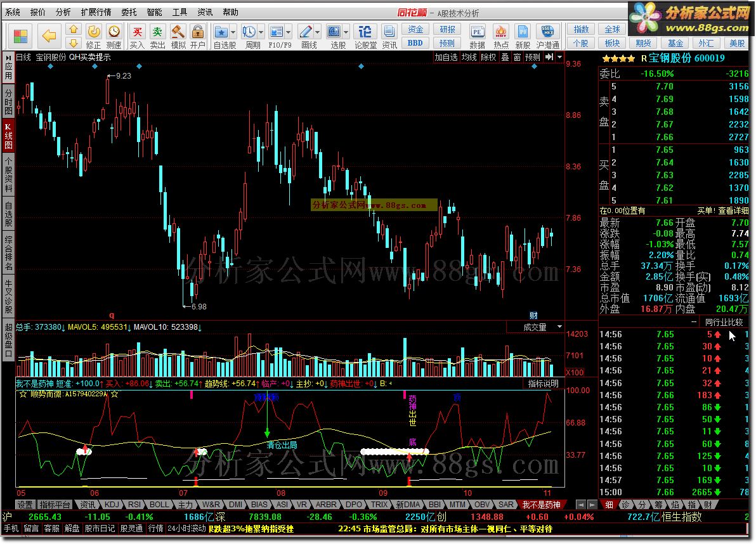Click the 指标说明 button
The width and height of the screenshot is (756, 544).
point(544,384)
